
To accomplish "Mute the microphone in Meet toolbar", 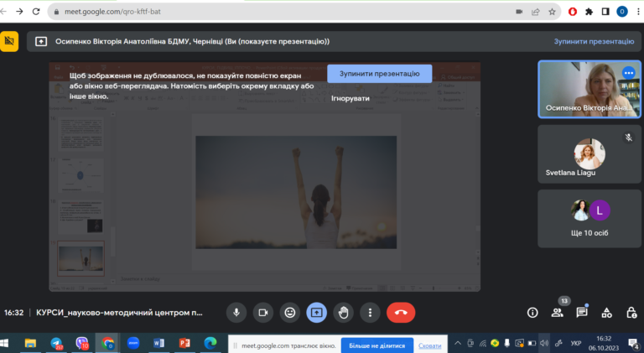I will [236, 312].
